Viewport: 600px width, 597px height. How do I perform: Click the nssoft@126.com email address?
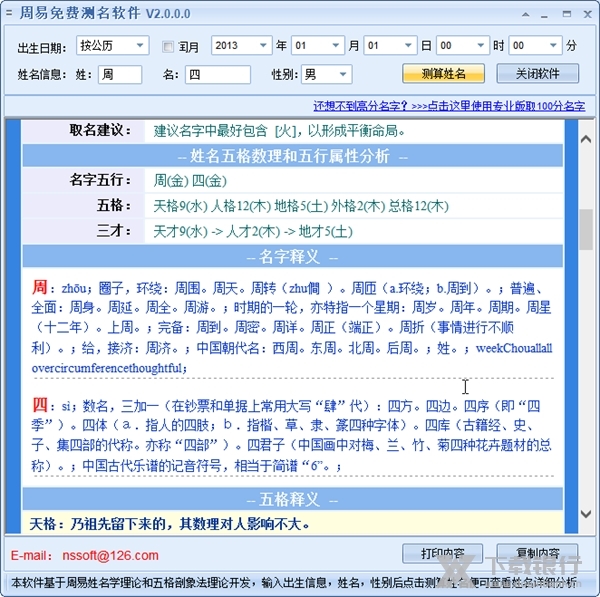point(110,555)
